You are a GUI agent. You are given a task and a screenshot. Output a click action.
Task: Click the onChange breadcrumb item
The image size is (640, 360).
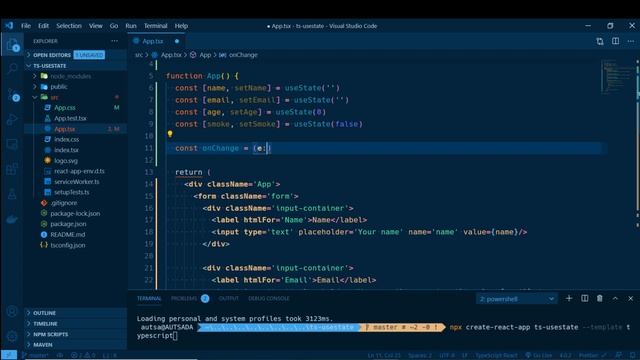pos(238,55)
